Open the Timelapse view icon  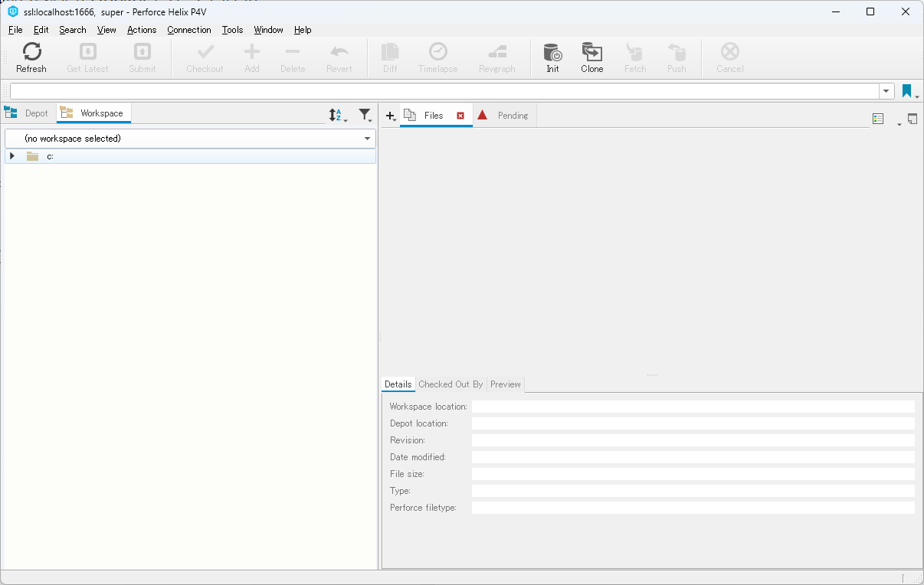click(438, 51)
